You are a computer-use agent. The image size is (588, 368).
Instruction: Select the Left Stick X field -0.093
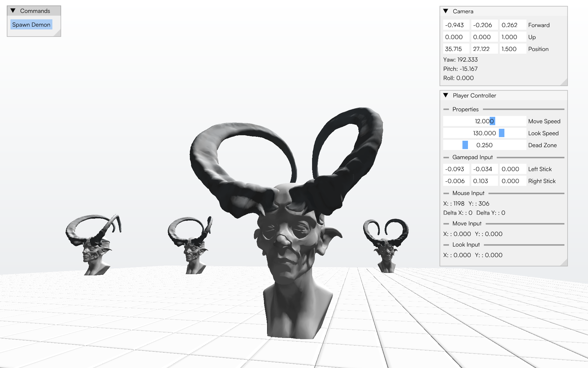tap(456, 169)
